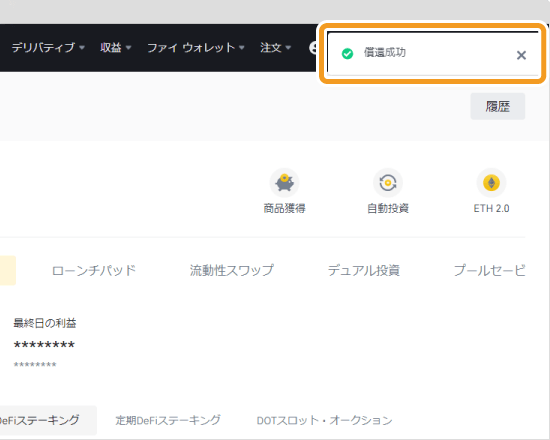Click the green check success icon
This screenshot has width=550, height=440.
click(x=347, y=54)
